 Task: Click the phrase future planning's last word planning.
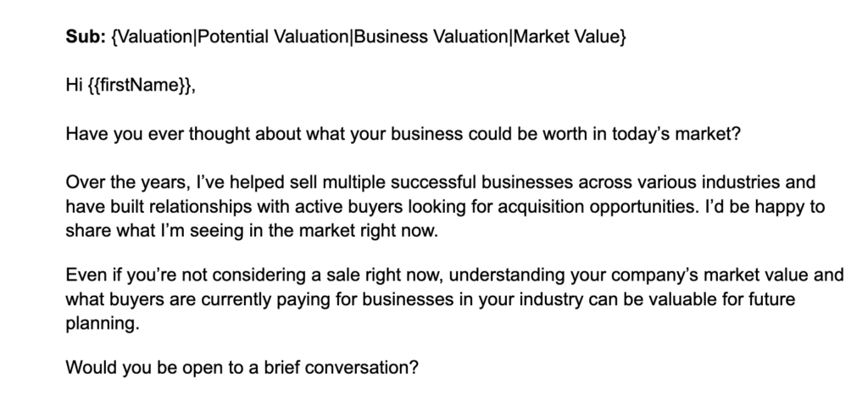pyautogui.click(x=103, y=324)
